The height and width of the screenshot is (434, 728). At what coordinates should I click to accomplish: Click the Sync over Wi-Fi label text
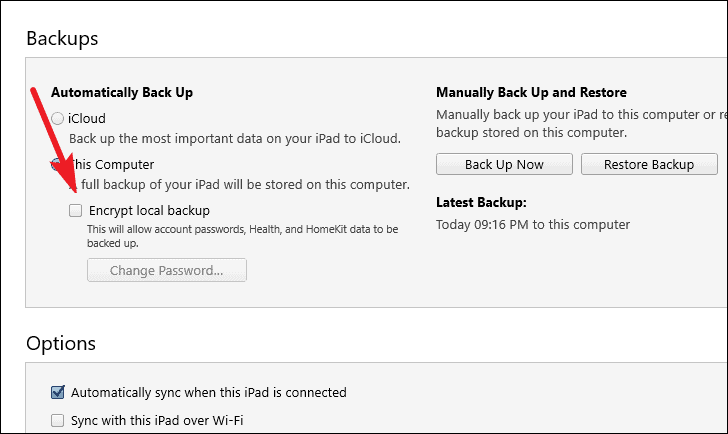157,421
